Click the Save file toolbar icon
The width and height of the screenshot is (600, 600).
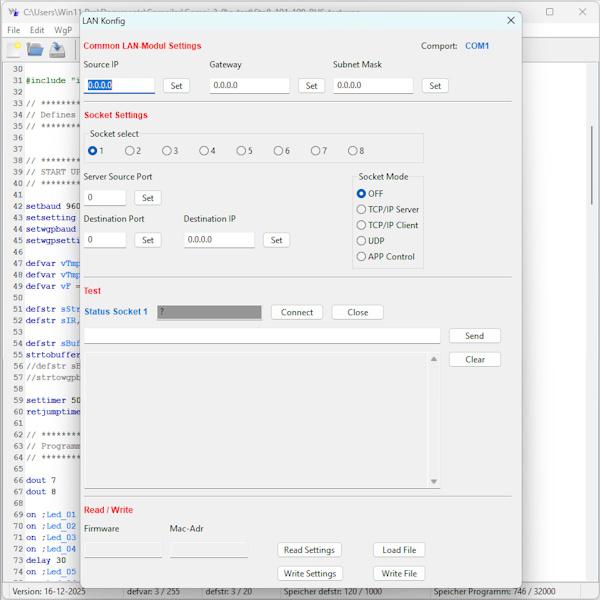pyautogui.click(x=57, y=49)
